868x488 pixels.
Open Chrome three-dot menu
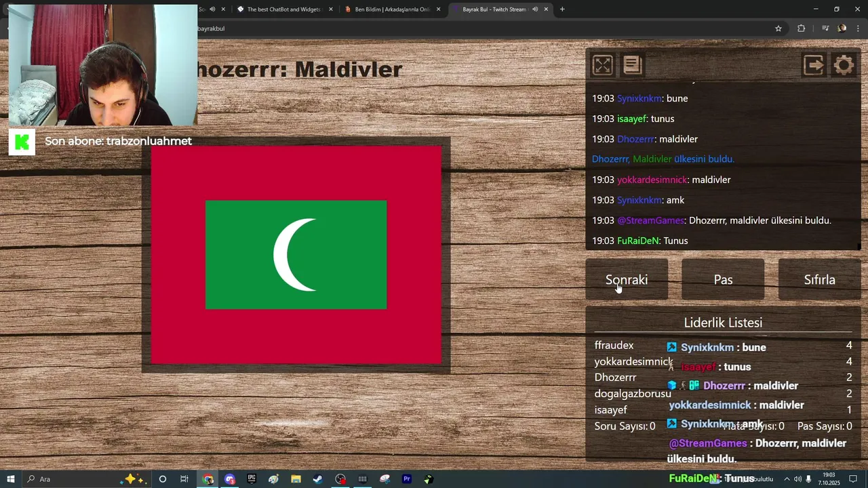(x=859, y=28)
